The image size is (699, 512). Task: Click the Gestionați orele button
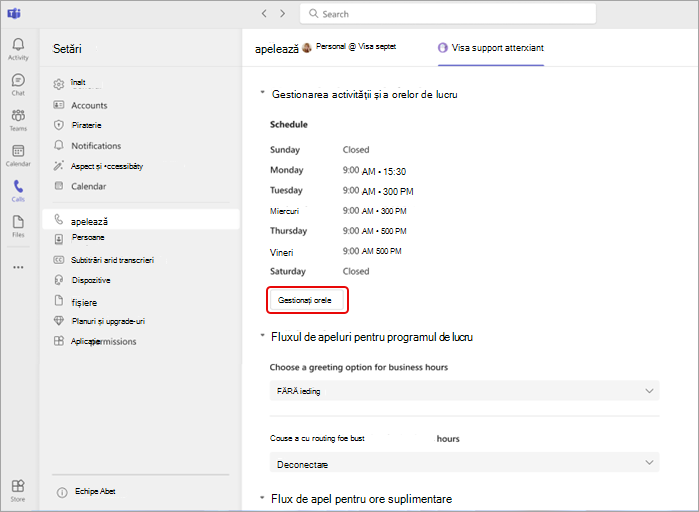pyautogui.click(x=307, y=300)
